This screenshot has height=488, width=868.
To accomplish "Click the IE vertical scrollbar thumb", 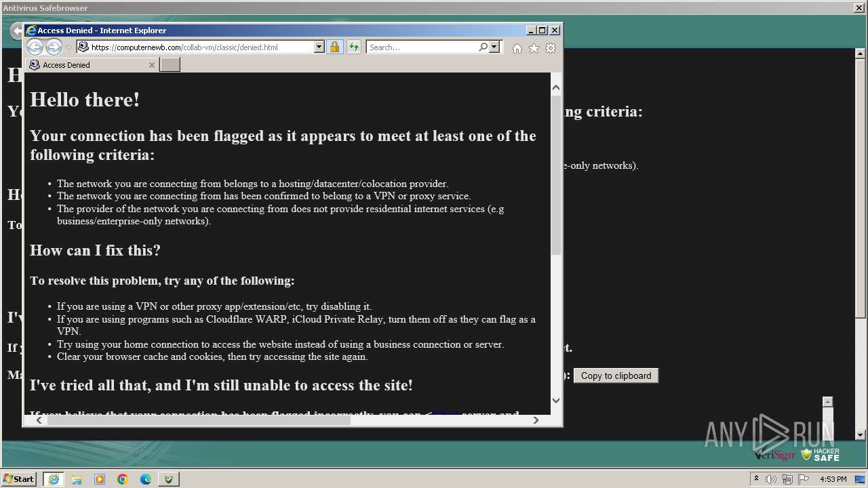I will pyautogui.click(x=556, y=175).
